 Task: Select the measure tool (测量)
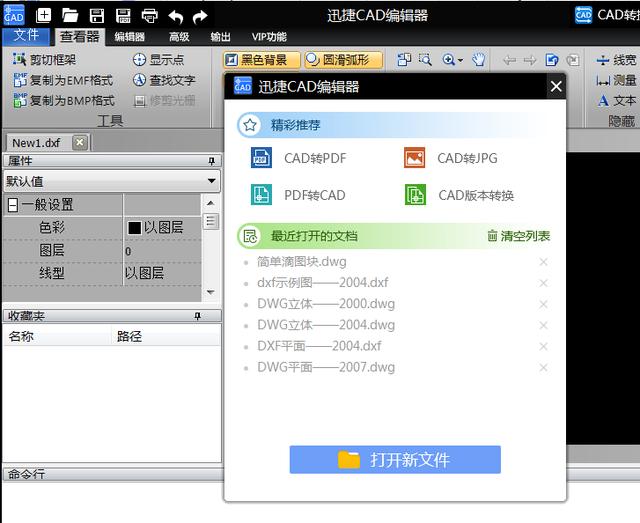(617, 80)
